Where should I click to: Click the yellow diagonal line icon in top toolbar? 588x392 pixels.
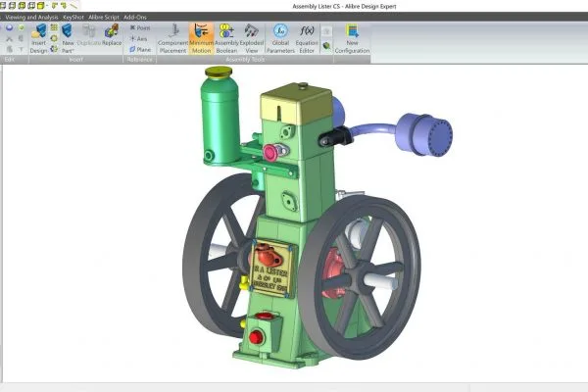[73, 5]
